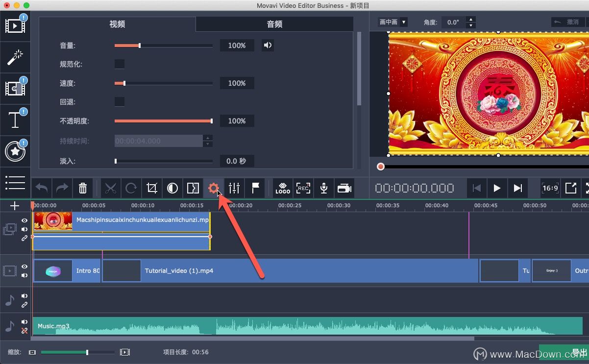Open the transition wizard icon
The image size is (589, 364).
(193, 188)
